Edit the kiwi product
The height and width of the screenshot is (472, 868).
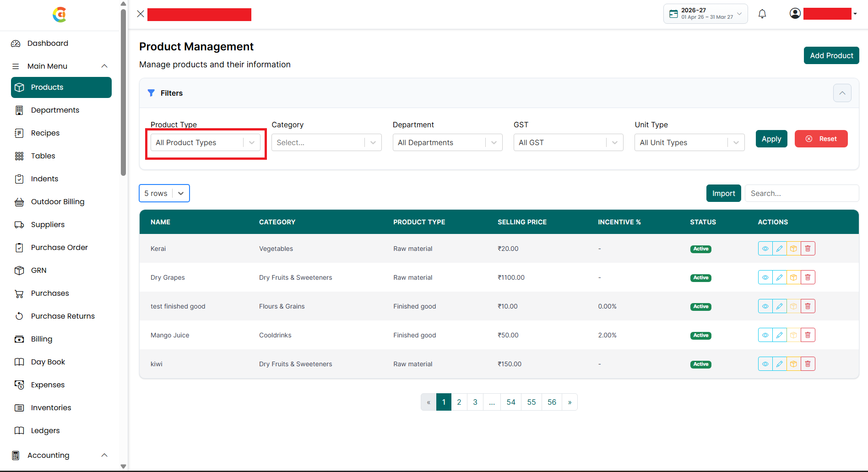click(779, 364)
